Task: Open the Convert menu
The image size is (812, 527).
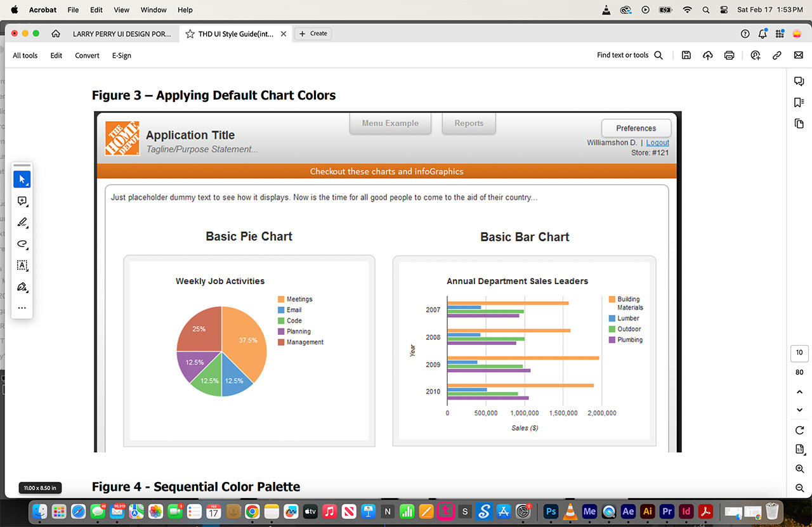Action: [x=87, y=55]
